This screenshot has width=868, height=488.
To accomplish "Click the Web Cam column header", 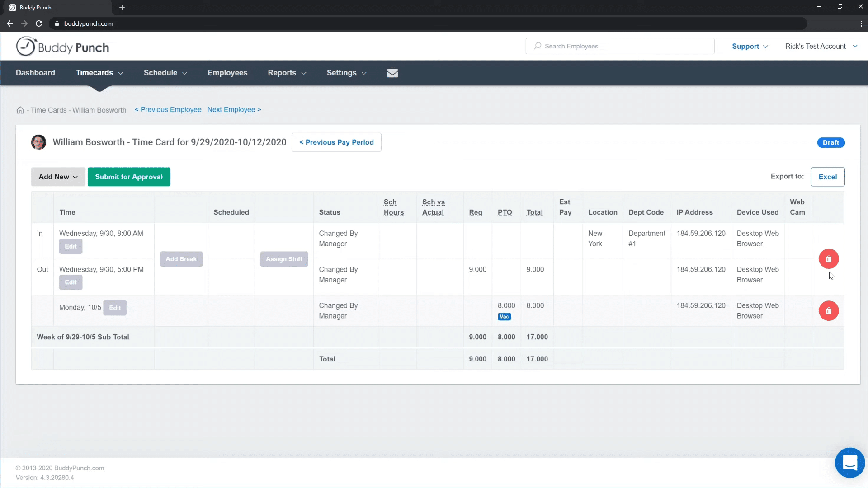I will point(797,207).
